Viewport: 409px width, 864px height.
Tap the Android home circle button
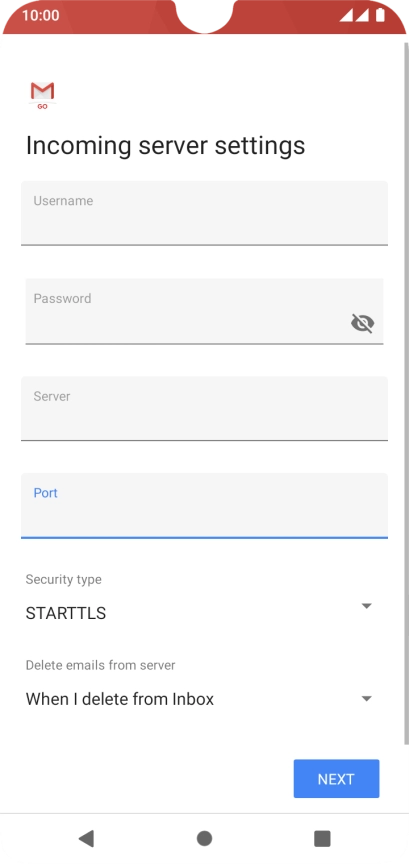[204, 838]
